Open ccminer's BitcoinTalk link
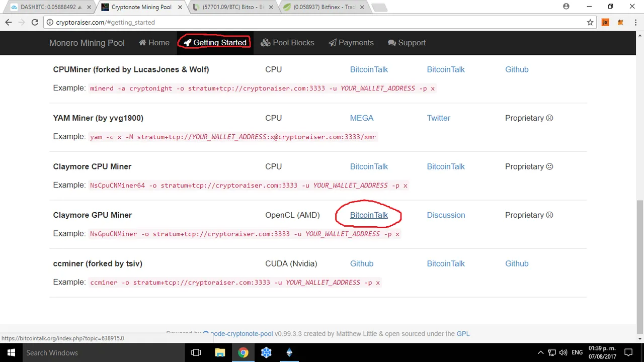The width and height of the screenshot is (644, 362). pos(446,263)
